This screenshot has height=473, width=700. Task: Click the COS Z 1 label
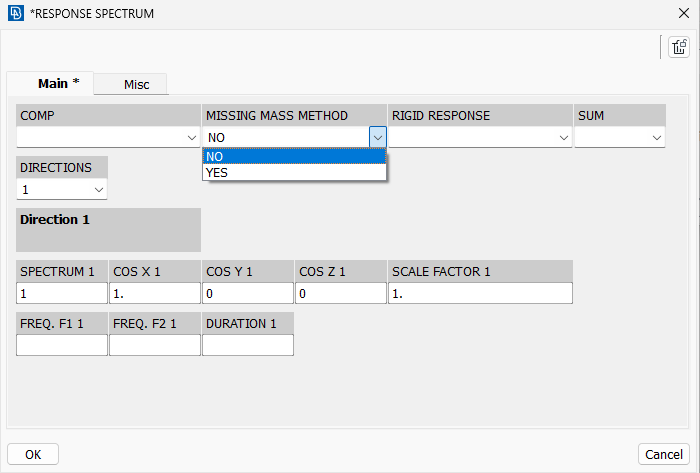[322, 271]
